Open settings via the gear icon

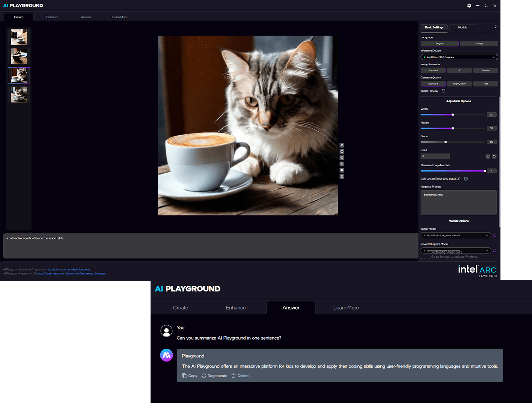[x=469, y=6]
